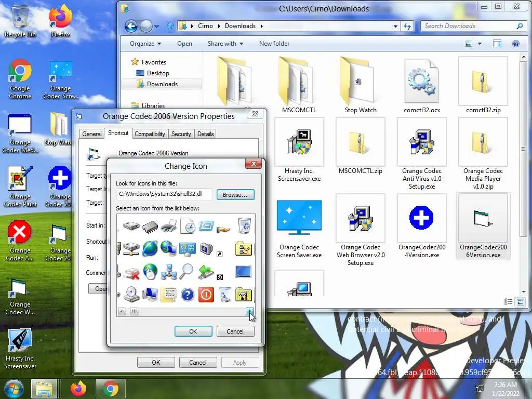Click Open in the Explorer toolbar
This screenshot has height=399, width=532.
[x=184, y=44]
